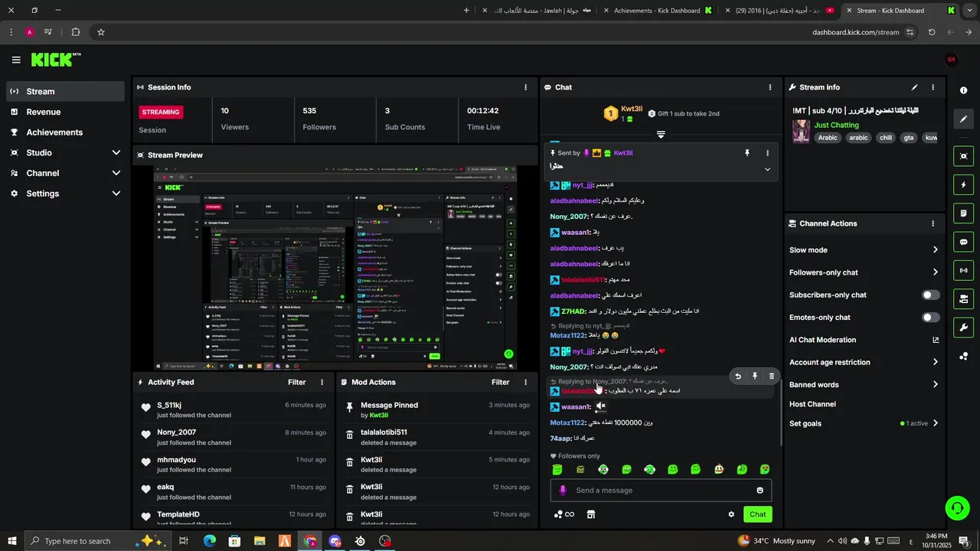The width and height of the screenshot is (980, 551).
Task: Open the Just Chatting category link
Action: [836, 125]
